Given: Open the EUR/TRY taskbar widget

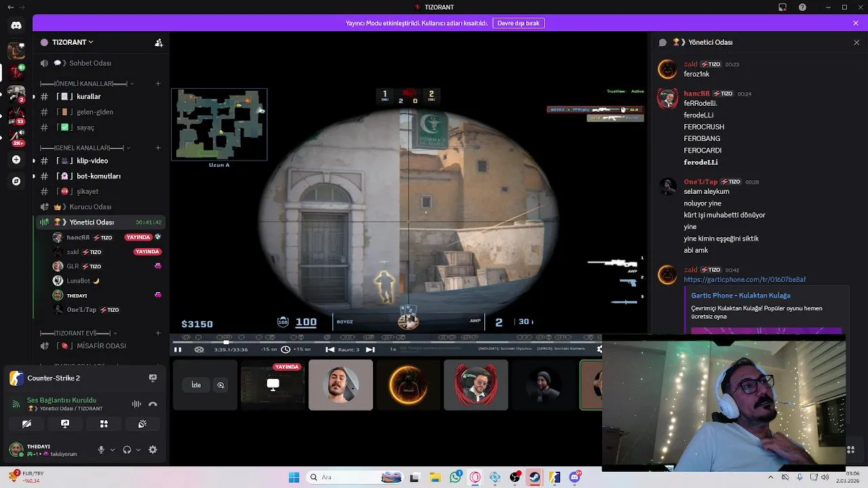Looking at the screenshot, I should click(26, 477).
